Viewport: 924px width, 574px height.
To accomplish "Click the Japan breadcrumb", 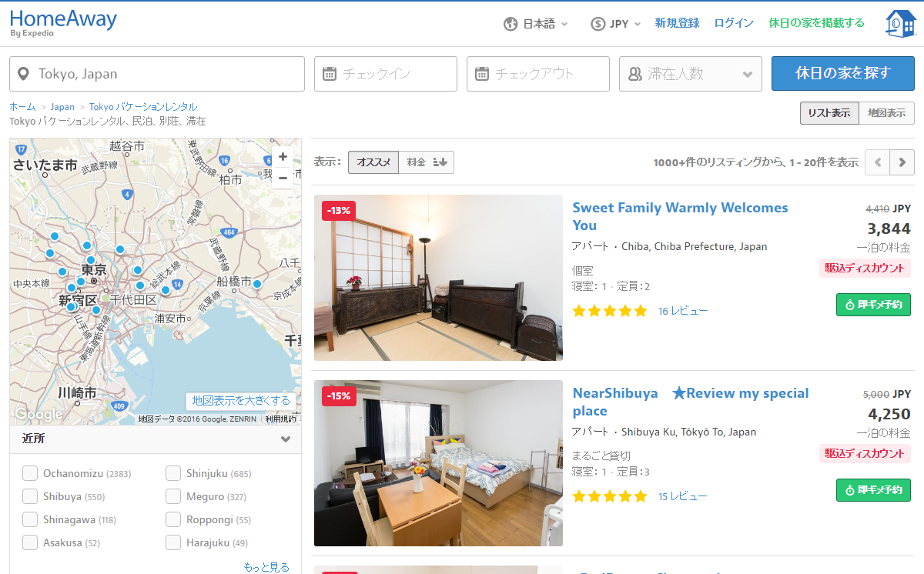I will tap(62, 107).
